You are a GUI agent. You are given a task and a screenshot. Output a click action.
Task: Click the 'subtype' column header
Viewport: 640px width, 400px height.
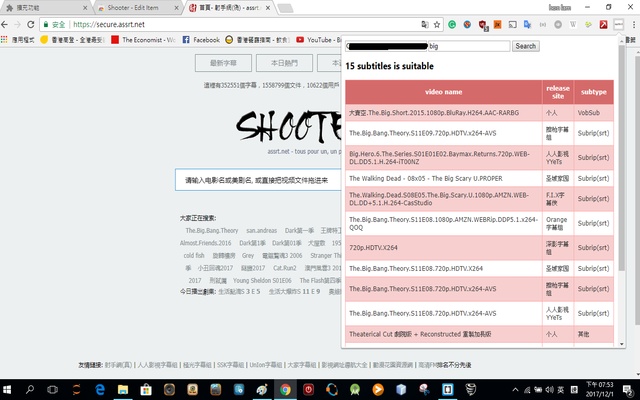point(593,92)
